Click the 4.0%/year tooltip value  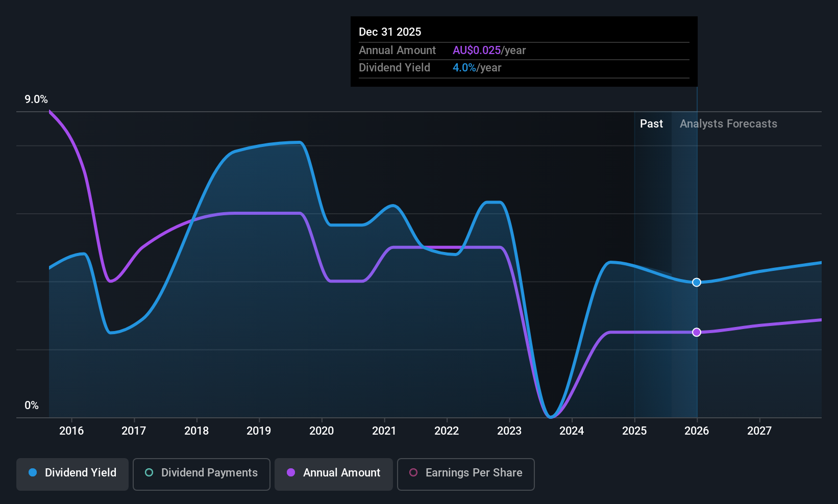point(477,67)
